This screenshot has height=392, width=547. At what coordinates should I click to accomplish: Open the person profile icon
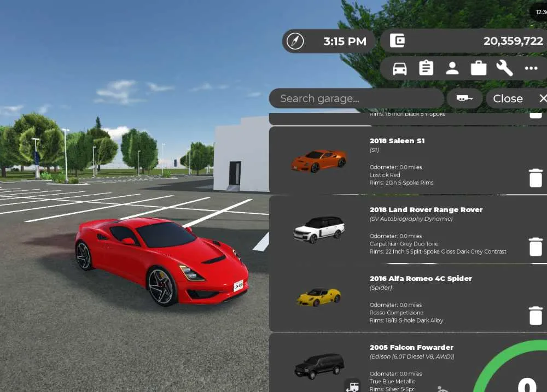click(452, 68)
